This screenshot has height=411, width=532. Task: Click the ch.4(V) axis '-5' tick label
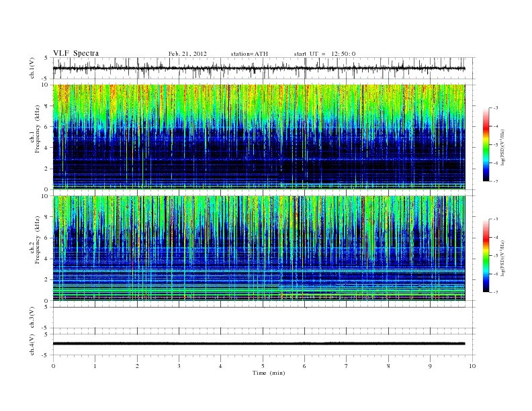[46, 355]
